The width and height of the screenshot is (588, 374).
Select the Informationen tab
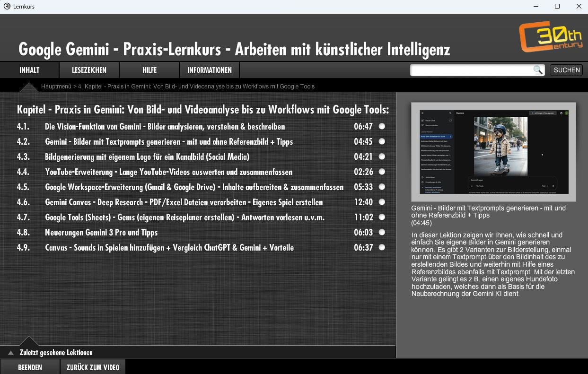pos(209,70)
